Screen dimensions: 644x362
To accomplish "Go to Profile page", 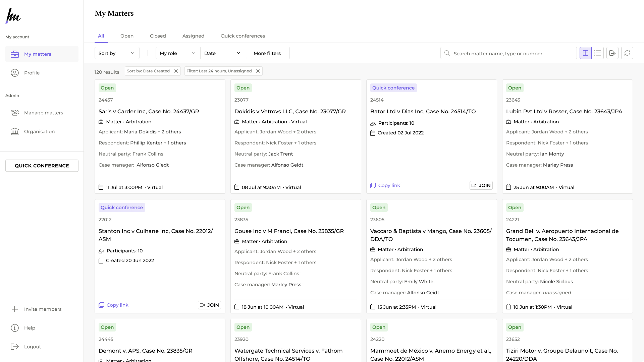I will coord(32,73).
